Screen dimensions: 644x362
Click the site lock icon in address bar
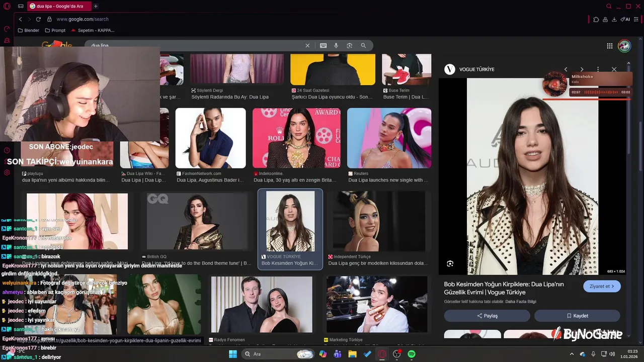49,19
